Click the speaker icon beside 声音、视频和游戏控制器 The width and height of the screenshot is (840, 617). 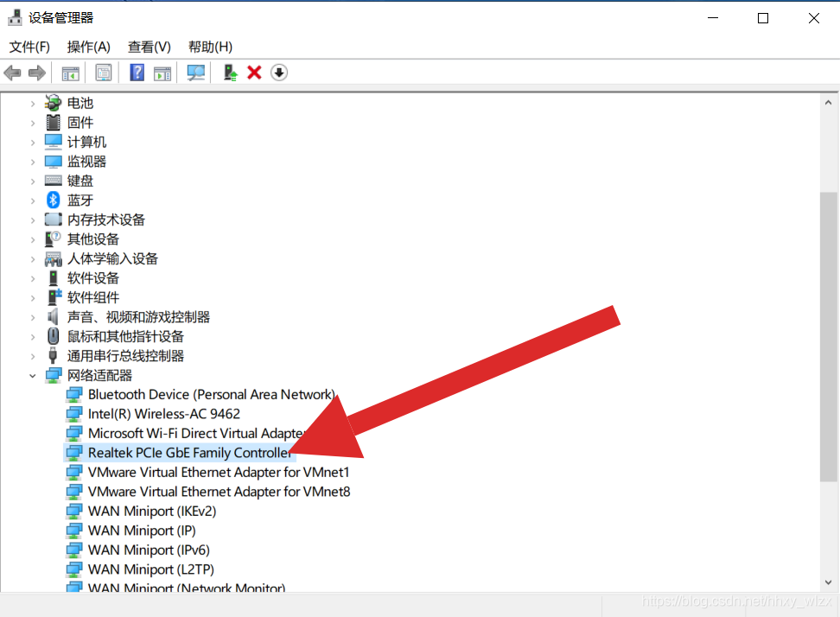click(53, 316)
